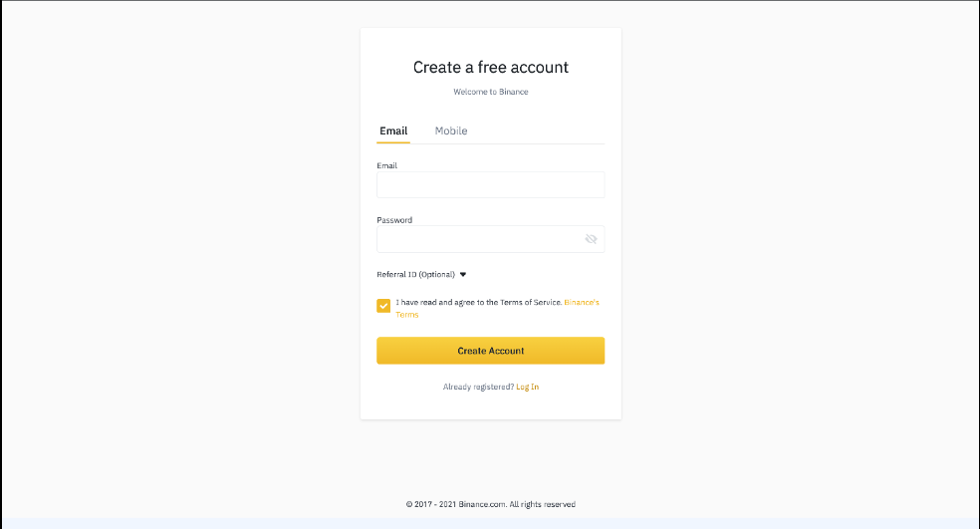Click the 'Already registered?' text
This screenshot has width=980, height=529.
[x=478, y=388]
